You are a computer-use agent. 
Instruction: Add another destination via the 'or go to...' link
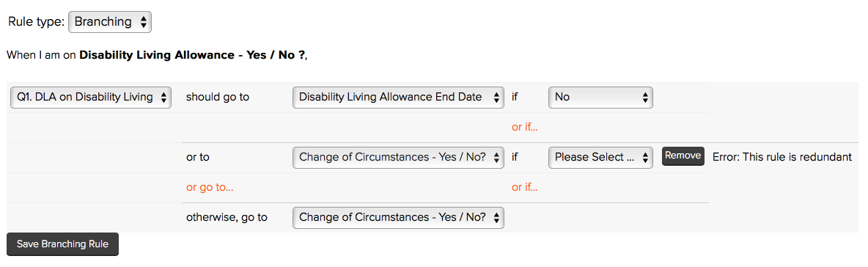[210, 187]
